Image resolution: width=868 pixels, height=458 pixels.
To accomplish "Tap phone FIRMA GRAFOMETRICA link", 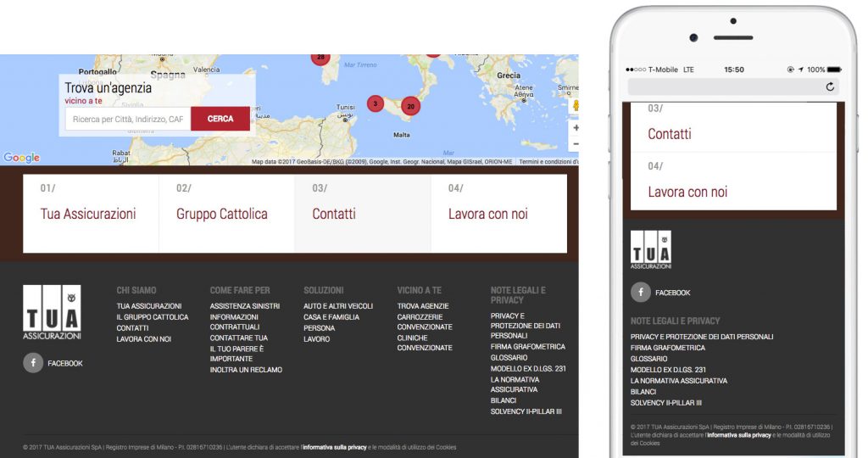I will pyautogui.click(x=668, y=348).
